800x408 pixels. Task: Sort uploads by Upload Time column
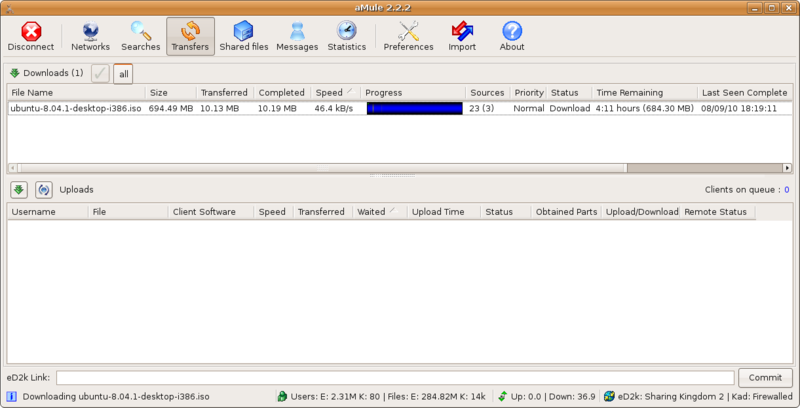click(444, 212)
